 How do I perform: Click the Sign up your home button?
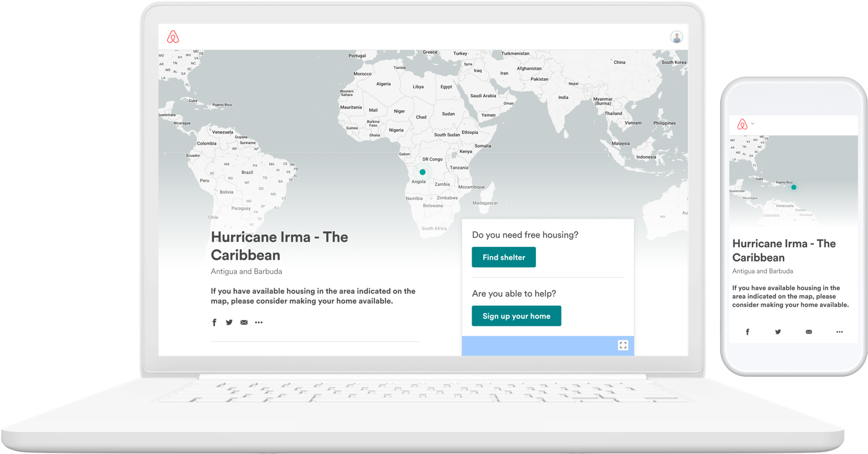tap(516, 316)
